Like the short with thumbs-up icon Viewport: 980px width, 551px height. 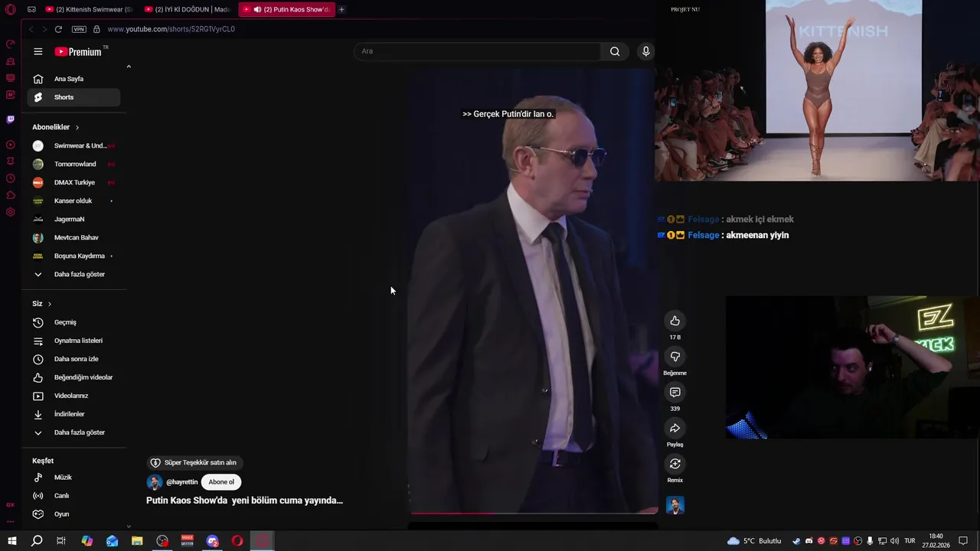(x=675, y=321)
